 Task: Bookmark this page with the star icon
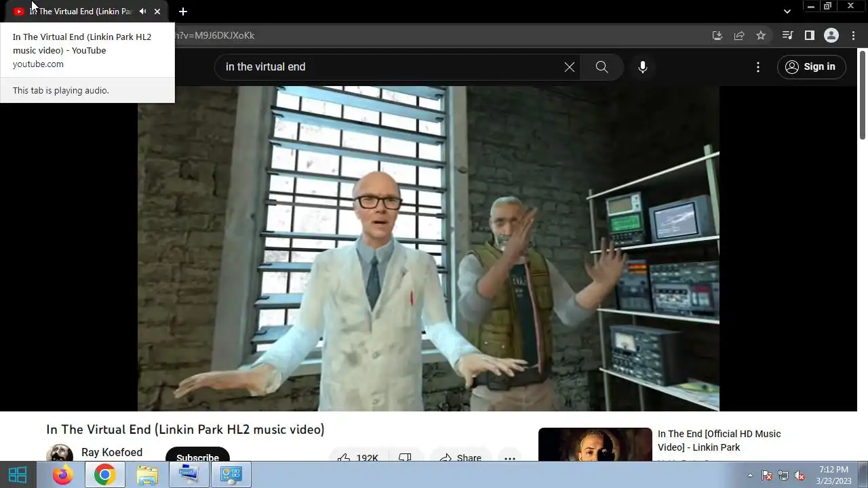(x=761, y=35)
